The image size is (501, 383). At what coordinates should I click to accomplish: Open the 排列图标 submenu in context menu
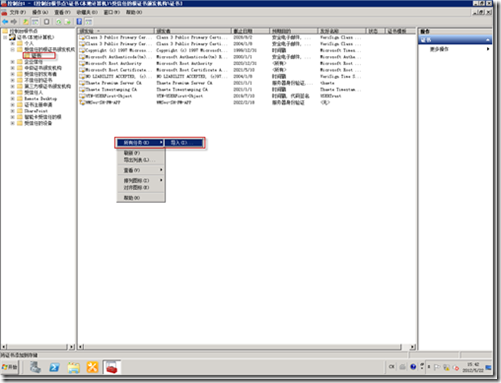click(x=141, y=180)
